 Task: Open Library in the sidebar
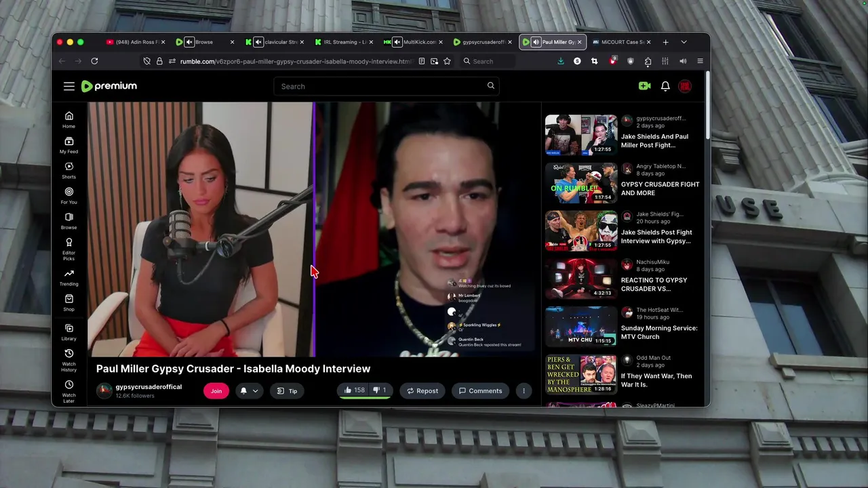[x=69, y=332]
